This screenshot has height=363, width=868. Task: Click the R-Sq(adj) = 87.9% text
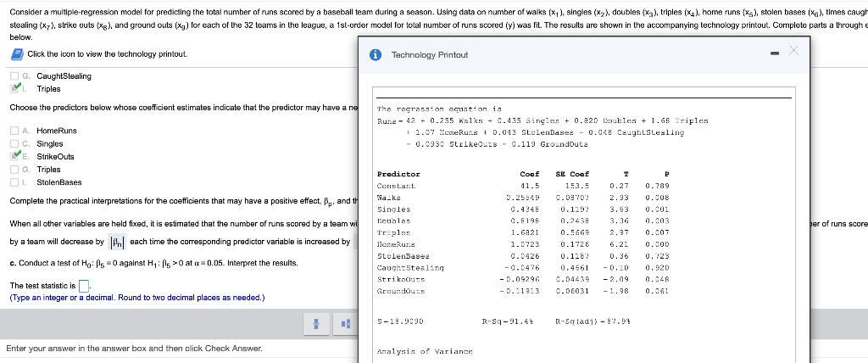pyautogui.click(x=592, y=321)
